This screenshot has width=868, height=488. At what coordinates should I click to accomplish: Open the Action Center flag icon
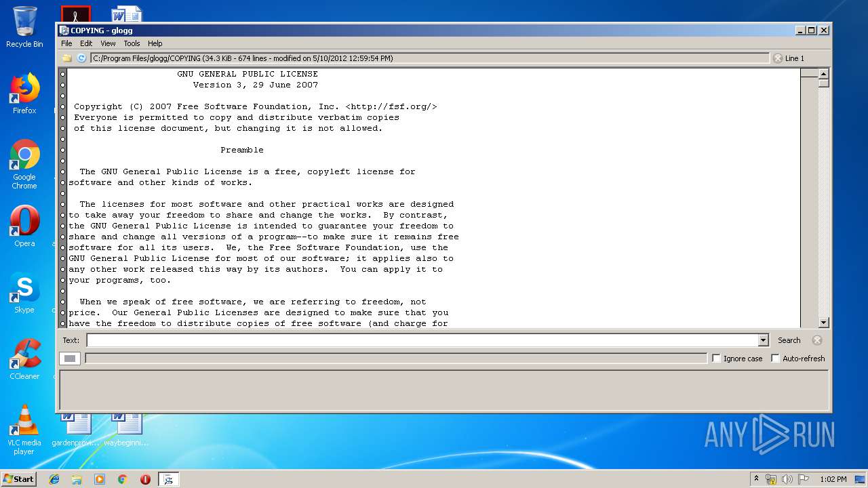pos(804,479)
